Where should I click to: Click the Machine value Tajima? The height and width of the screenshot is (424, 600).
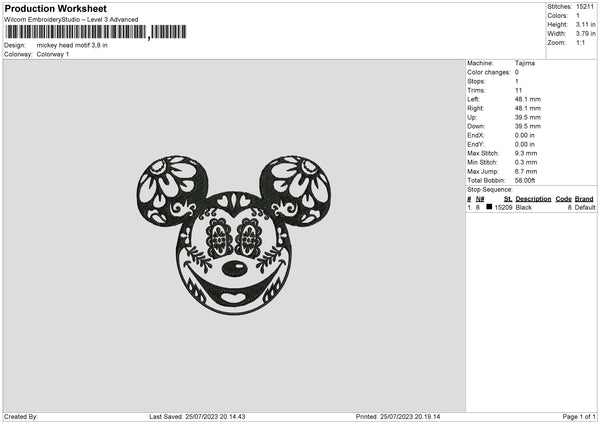[x=525, y=63]
